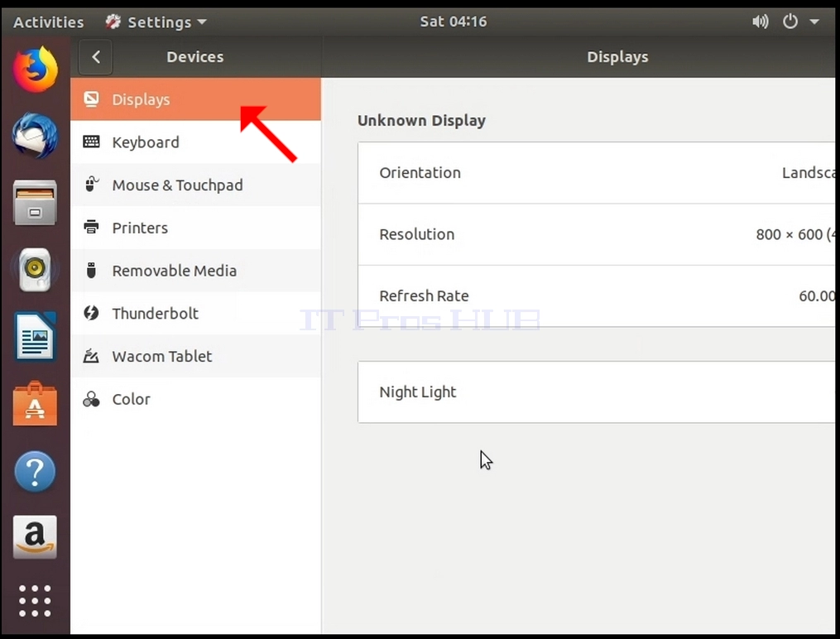The height and width of the screenshot is (639, 840).
Task: Launch Thunderbird Mail from the dock
Action: click(35, 136)
